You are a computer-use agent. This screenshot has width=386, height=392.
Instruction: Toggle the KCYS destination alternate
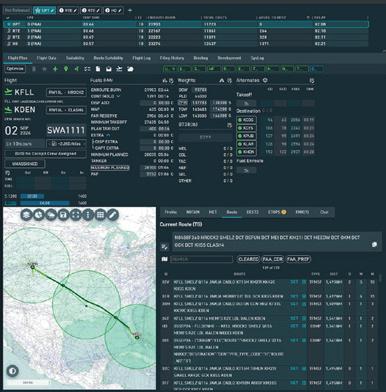[x=246, y=128]
